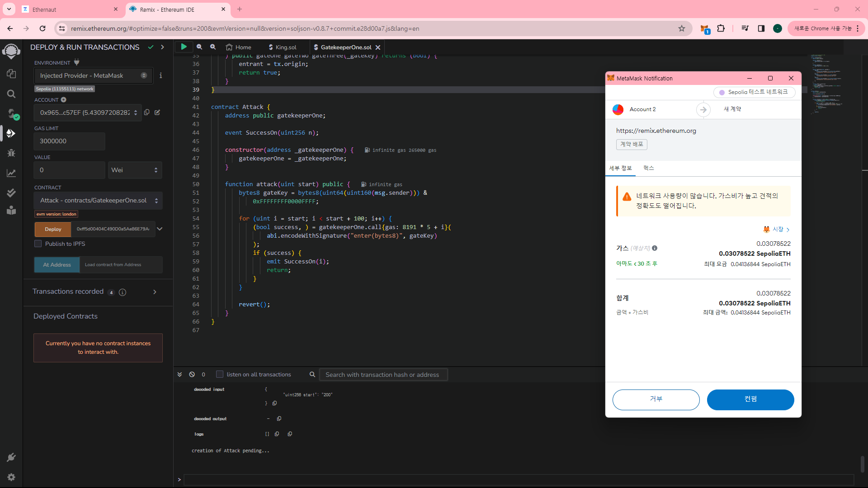Toggle listen on all transactions checkbox
This screenshot has width=868, height=488.
point(220,374)
